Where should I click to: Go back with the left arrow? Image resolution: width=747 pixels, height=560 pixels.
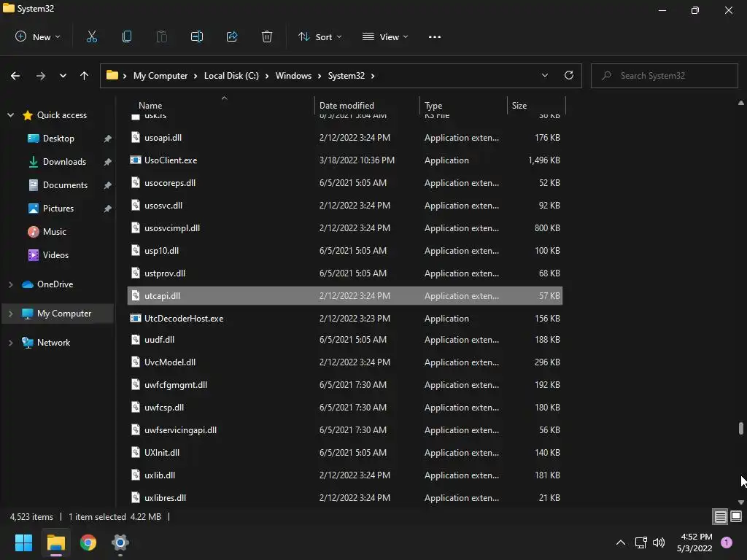click(15, 76)
